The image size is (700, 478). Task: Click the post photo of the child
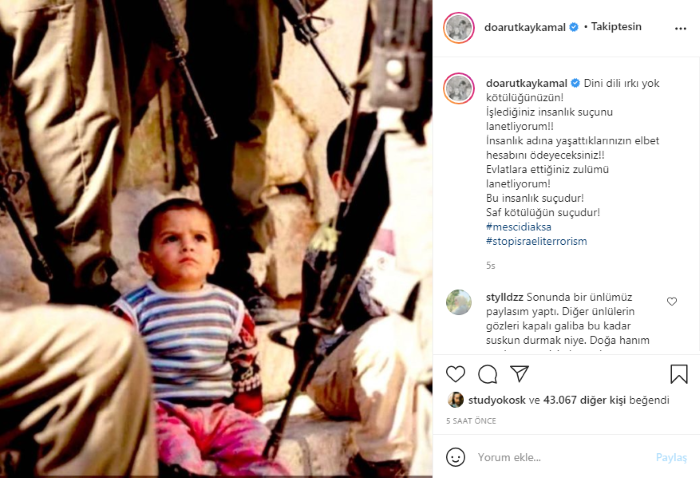click(216, 239)
